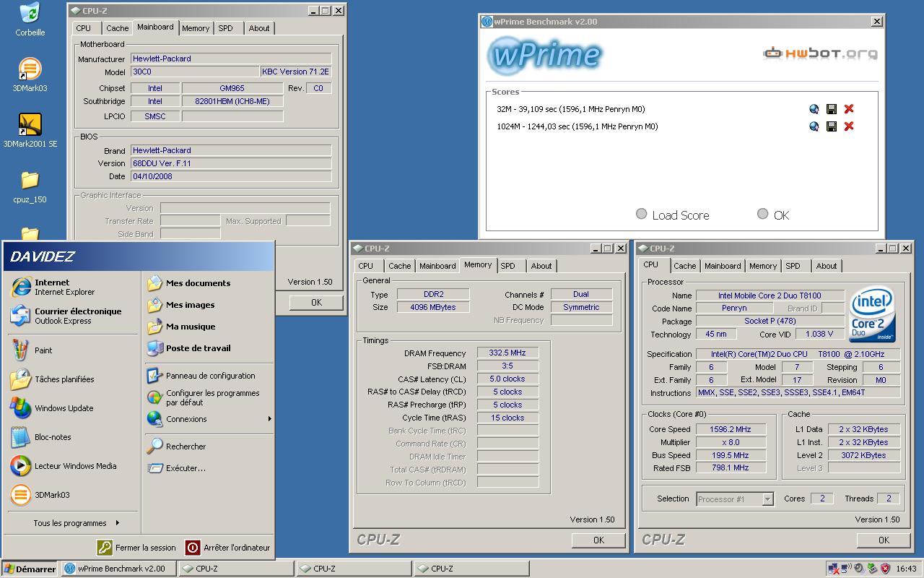This screenshot has width=924, height=578.
Task: Launch 3DMark03 from the Start menu
Action: [72, 495]
